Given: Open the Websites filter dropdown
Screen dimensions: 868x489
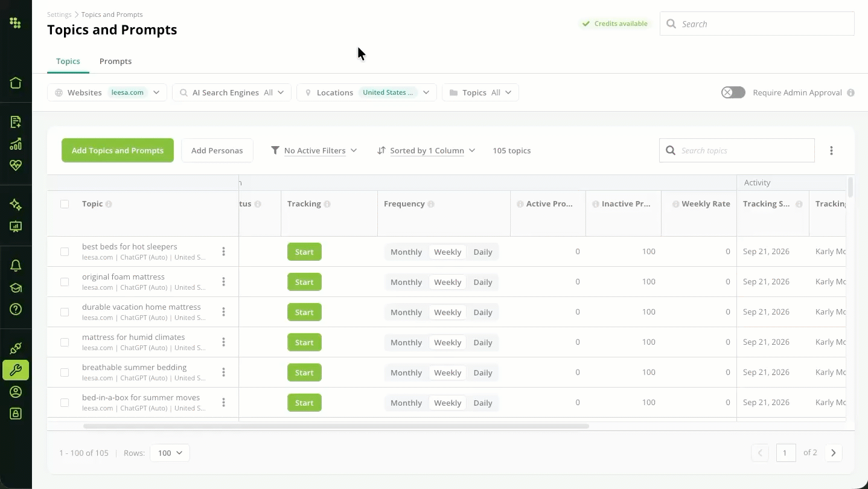Looking at the screenshot, I should coord(107,92).
